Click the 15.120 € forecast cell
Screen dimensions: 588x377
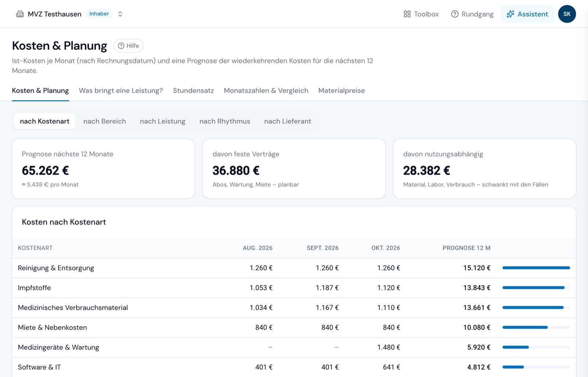[477, 268]
